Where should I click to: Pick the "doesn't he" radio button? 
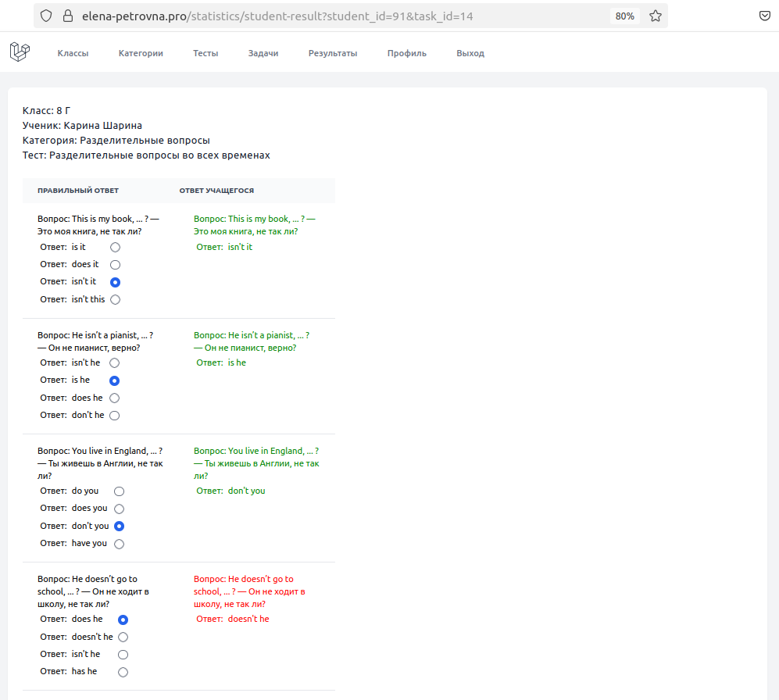(x=123, y=637)
